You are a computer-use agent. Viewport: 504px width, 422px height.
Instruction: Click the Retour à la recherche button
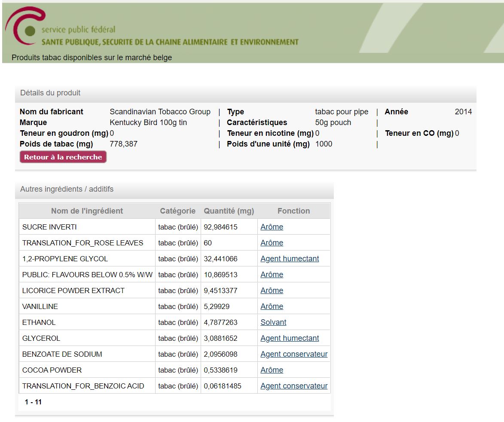point(63,157)
